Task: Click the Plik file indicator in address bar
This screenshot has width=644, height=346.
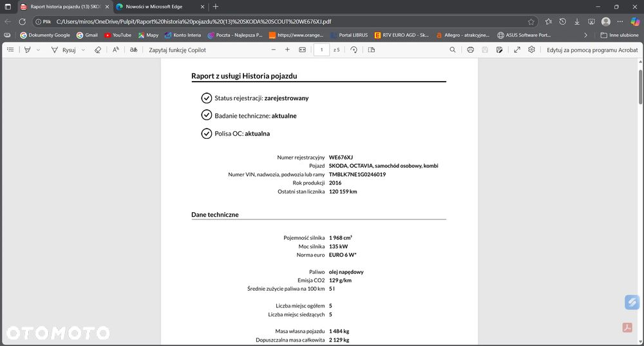Action: (43, 22)
